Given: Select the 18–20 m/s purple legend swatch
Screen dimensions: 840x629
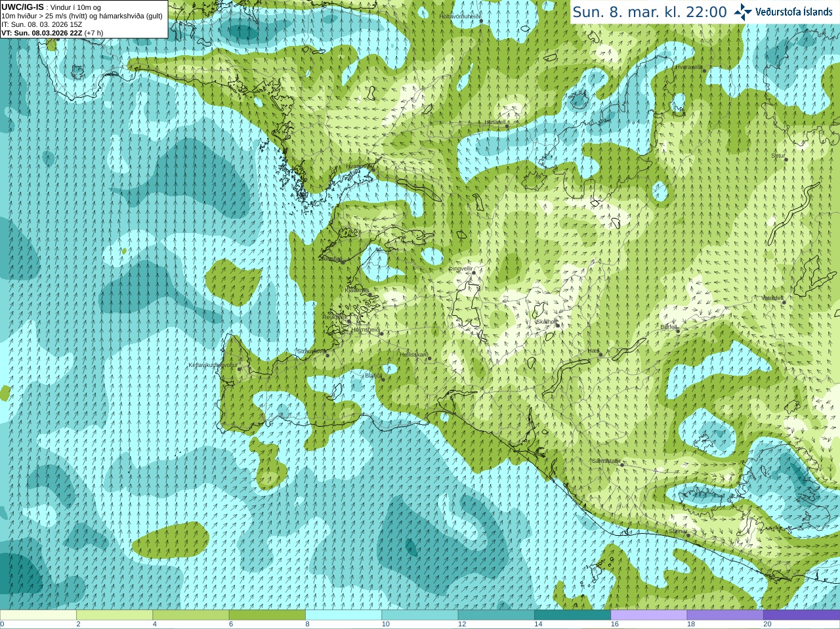Looking at the screenshot, I should (x=725, y=615).
